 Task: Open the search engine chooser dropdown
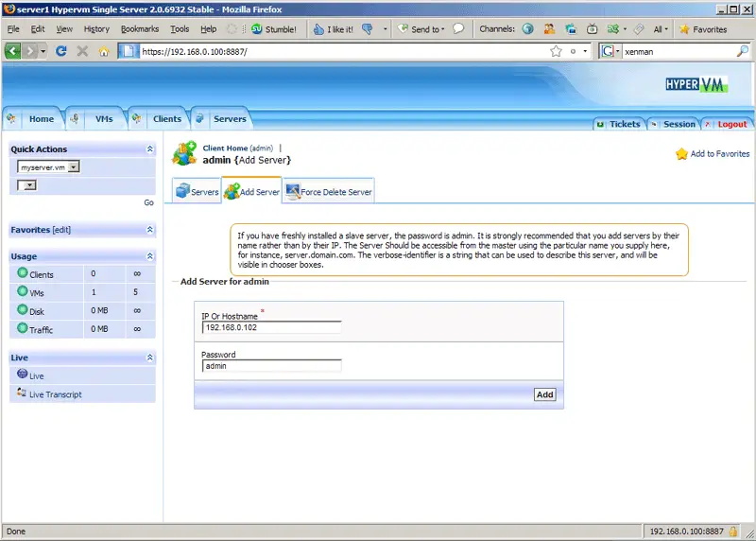pyautogui.click(x=618, y=51)
